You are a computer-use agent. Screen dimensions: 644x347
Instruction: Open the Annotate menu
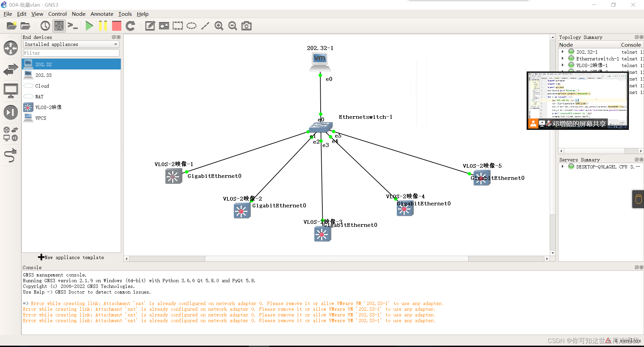coord(102,14)
